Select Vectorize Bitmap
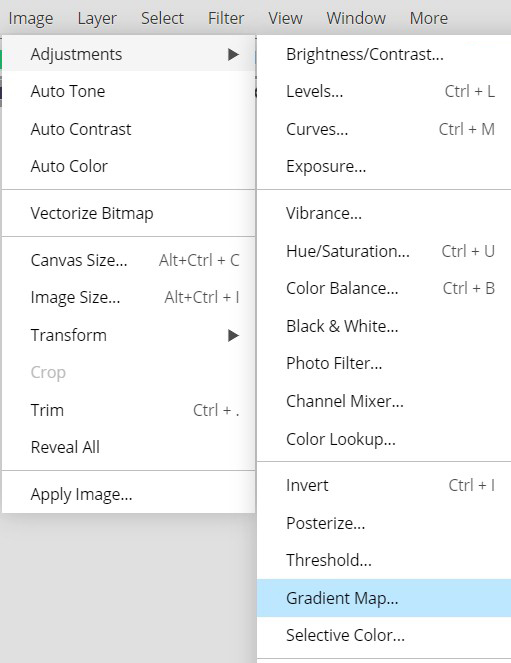Viewport: 511px width, 663px height. click(128, 213)
